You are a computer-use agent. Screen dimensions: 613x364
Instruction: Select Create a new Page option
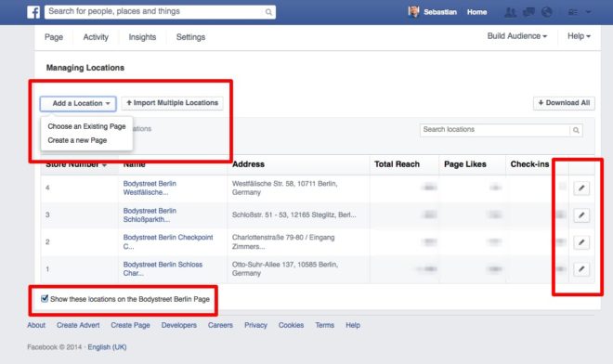point(77,140)
